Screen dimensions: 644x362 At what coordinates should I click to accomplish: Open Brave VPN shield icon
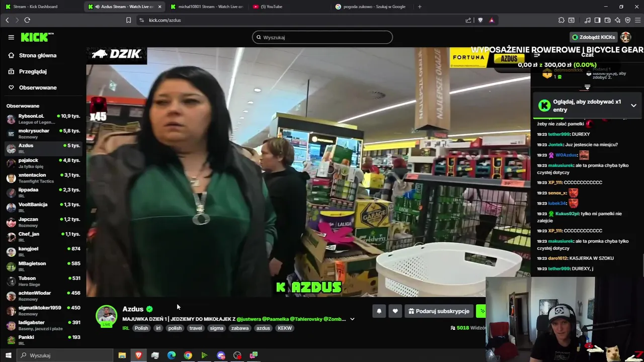(x=628, y=20)
